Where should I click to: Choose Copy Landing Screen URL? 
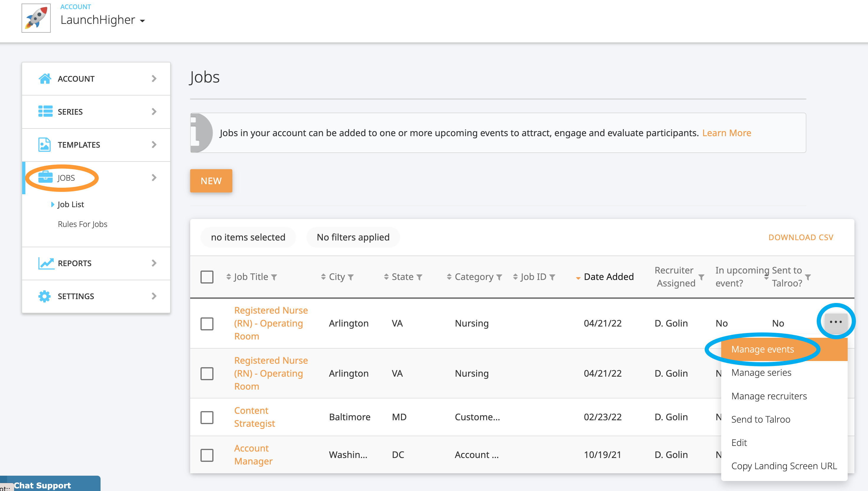pyautogui.click(x=784, y=466)
